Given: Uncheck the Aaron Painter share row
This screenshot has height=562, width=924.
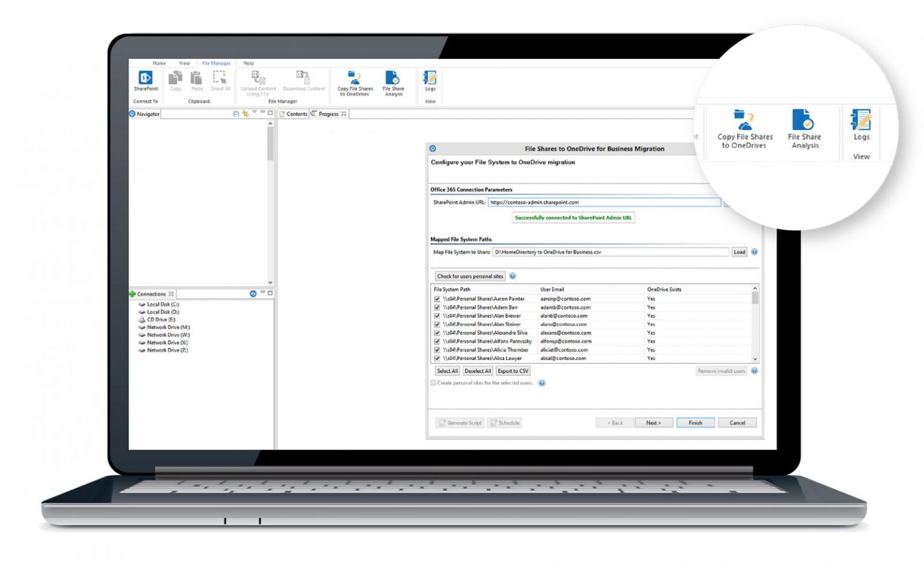Looking at the screenshot, I should [x=437, y=299].
